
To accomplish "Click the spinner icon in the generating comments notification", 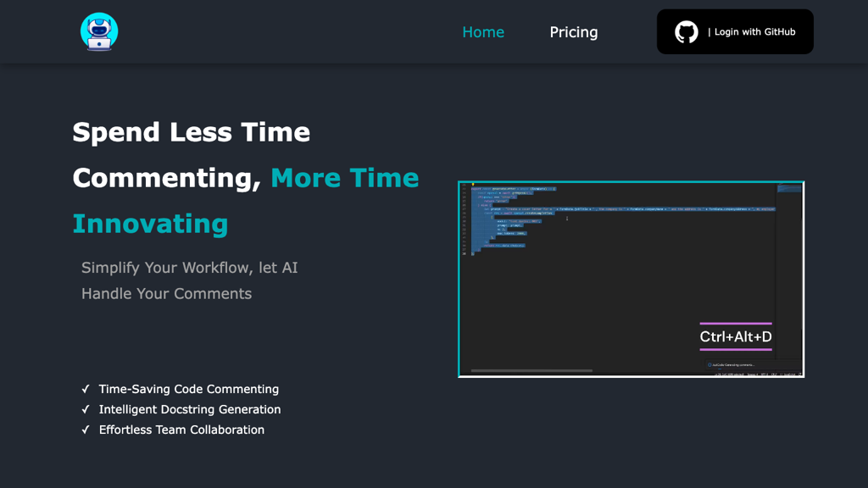I will point(709,365).
